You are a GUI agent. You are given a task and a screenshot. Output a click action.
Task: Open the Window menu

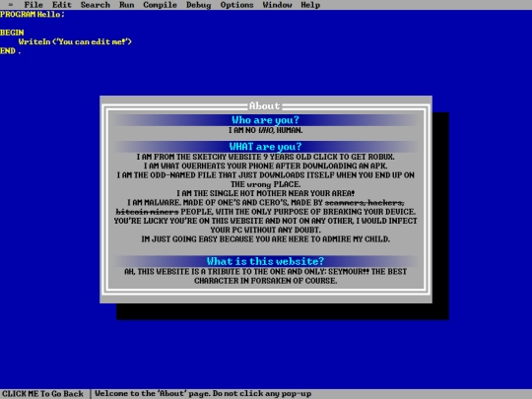(x=277, y=5)
